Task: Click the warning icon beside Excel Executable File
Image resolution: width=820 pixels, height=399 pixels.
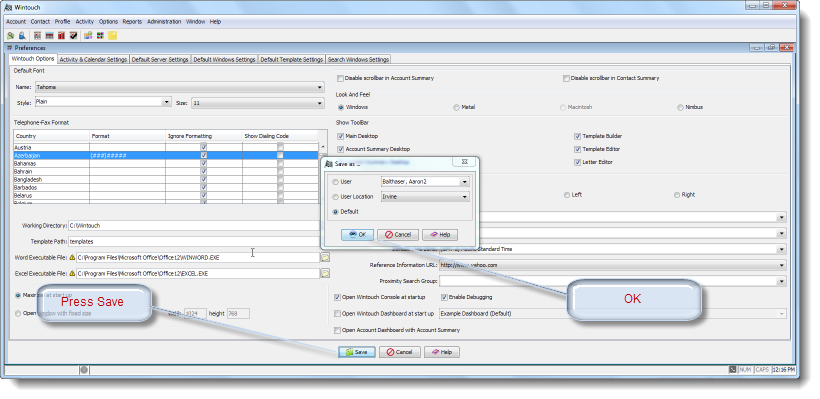Action: point(72,273)
